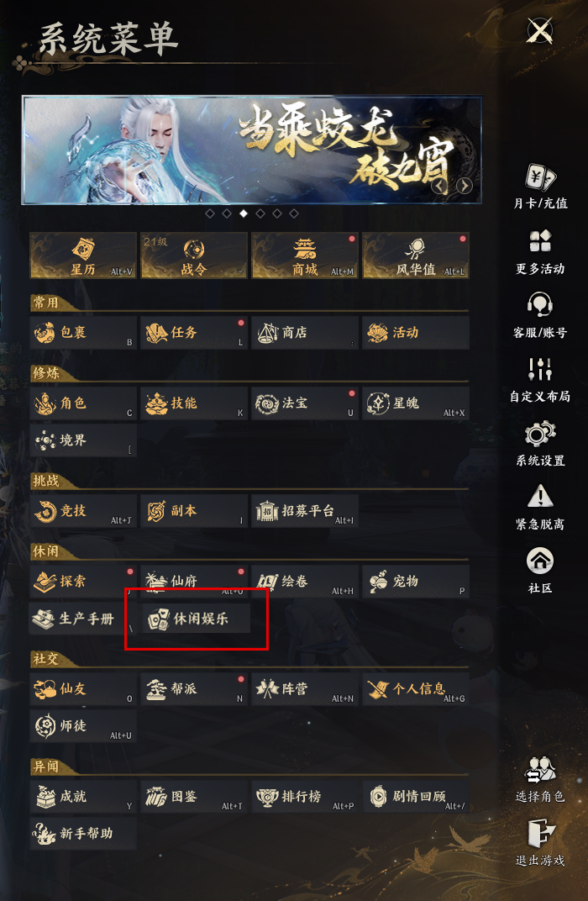Click the 选择角色 icon

pyautogui.click(x=540, y=770)
